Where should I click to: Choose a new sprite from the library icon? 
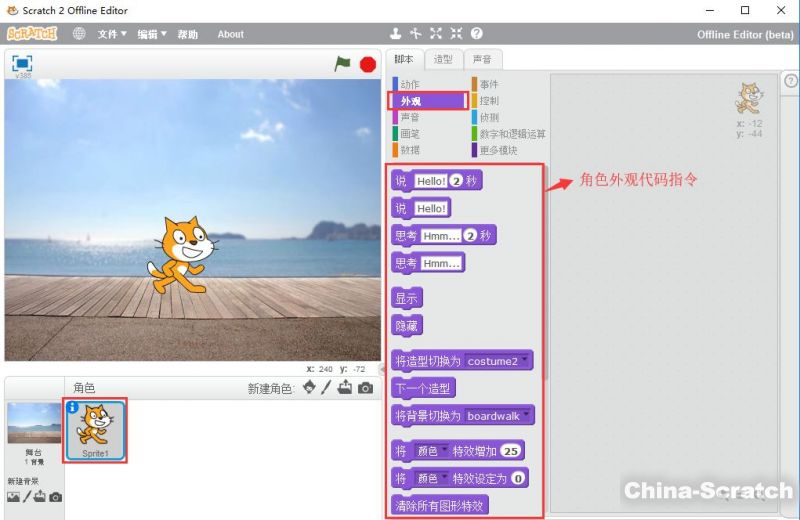pyautogui.click(x=310, y=388)
